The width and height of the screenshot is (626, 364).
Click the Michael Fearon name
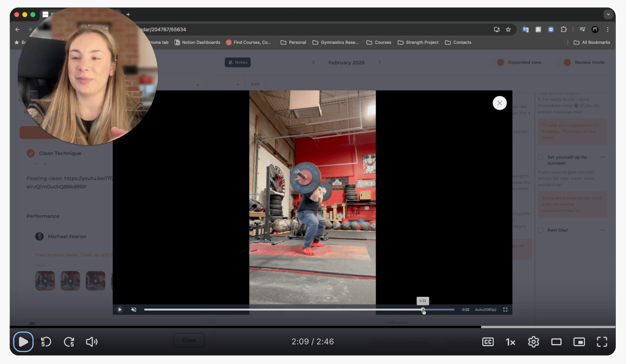[67, 236]
